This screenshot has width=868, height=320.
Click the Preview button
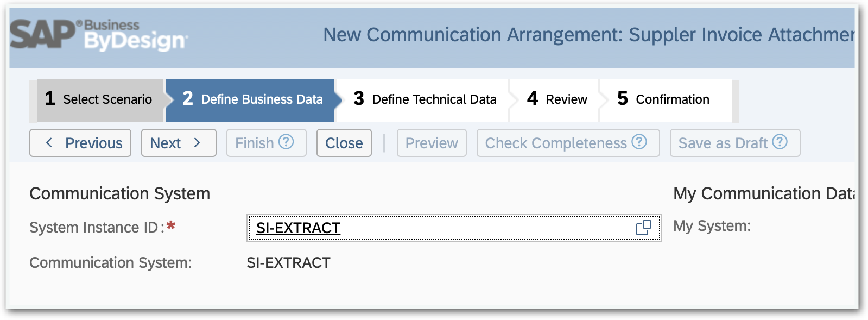pyautogui.click(x=431, y=143)
